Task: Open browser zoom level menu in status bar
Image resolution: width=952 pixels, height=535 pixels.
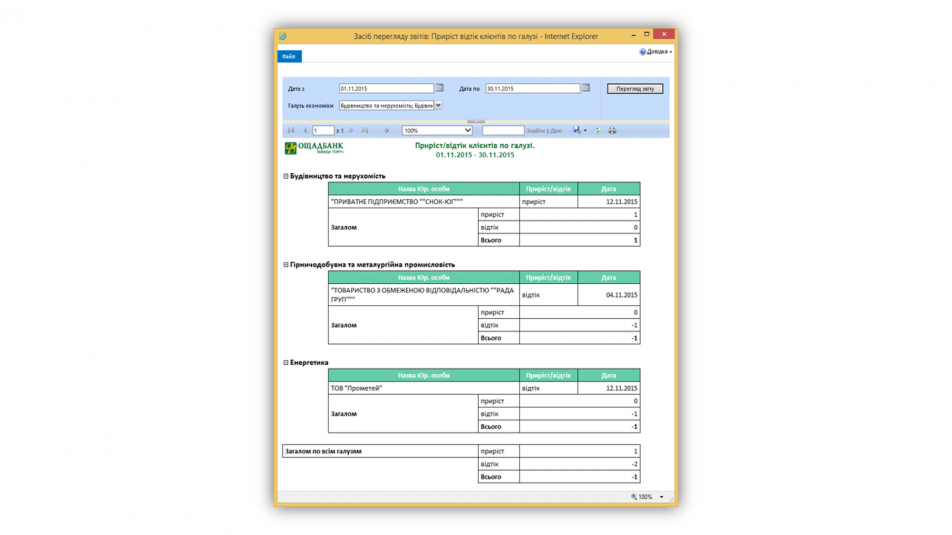Action: (661, 497)
